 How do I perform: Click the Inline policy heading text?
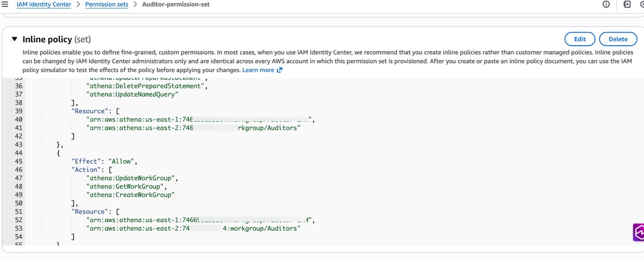[47, 40]
